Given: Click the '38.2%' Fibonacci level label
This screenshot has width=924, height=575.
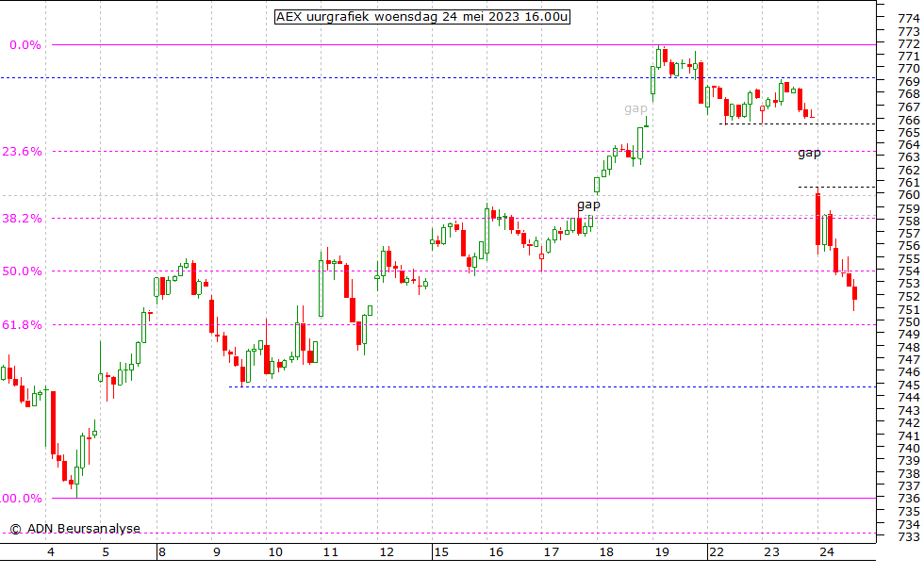Looking at the screenshot, I should (22, 218).
